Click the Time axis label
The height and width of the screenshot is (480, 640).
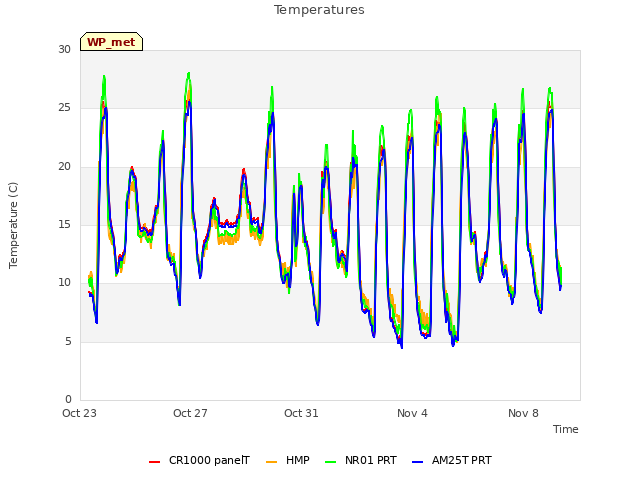566,429
